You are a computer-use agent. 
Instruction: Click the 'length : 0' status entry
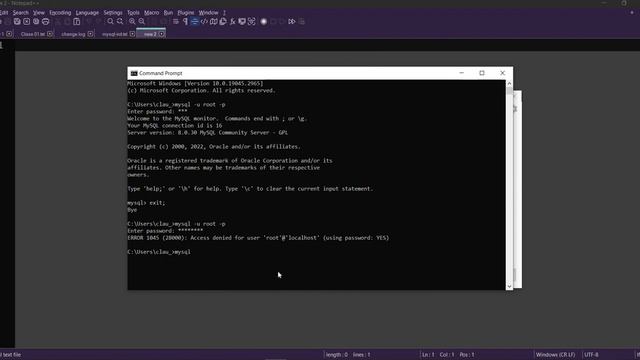pos(337,355)
